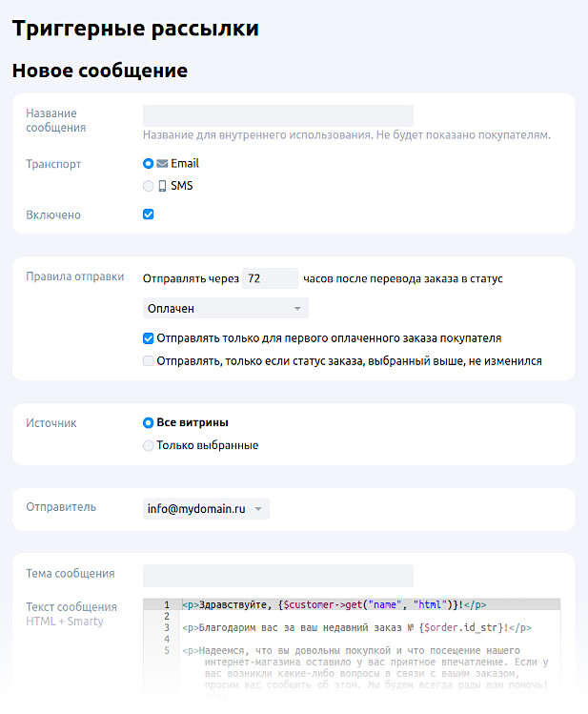The image size is (588, 714).
Task: Click the Текст сообщения HTML + Smarty label
Action: click(x=71, y=614)
